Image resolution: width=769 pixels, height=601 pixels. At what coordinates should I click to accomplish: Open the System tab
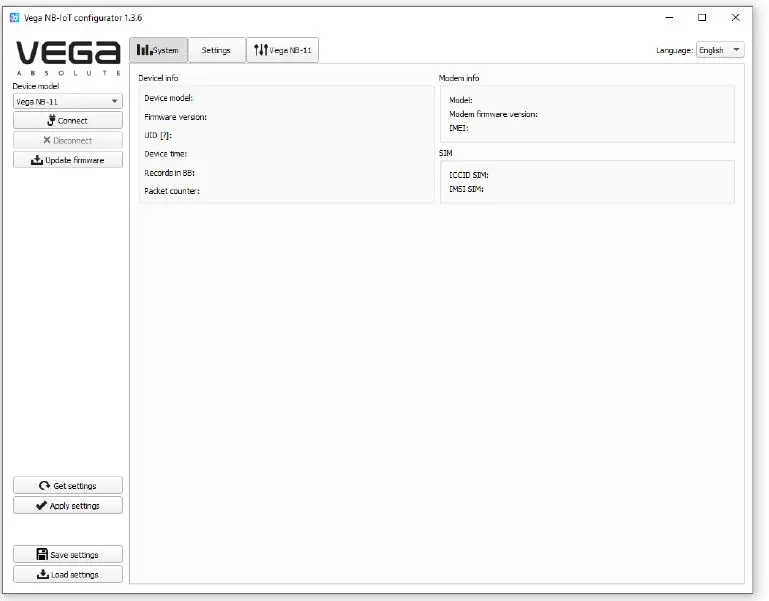click(x=158, y=50)
